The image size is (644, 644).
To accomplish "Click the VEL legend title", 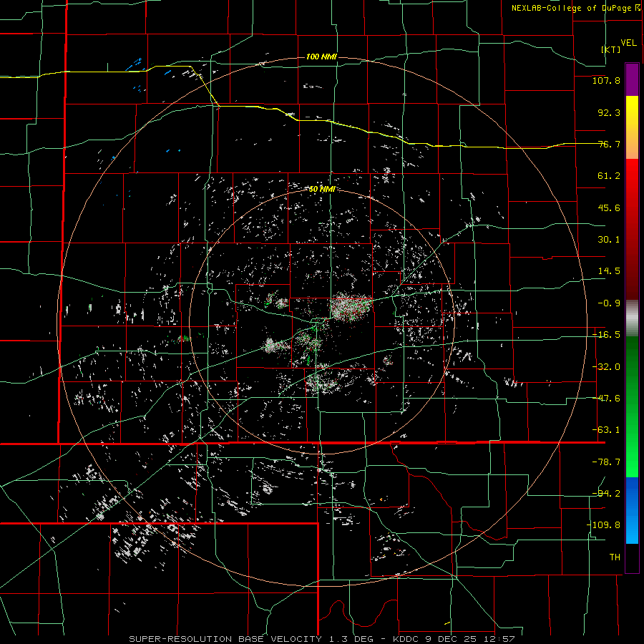I will click(629, 43).
